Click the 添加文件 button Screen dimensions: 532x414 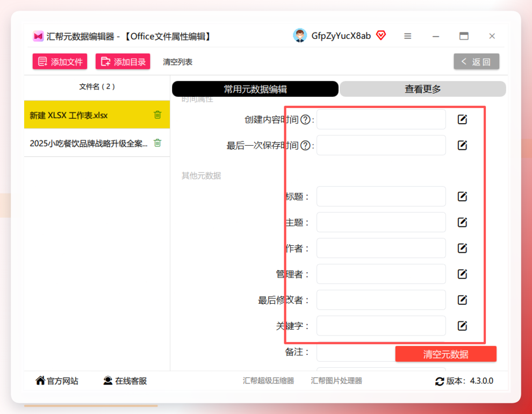60,61
